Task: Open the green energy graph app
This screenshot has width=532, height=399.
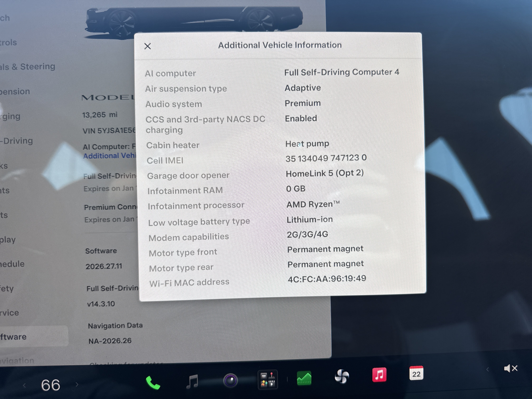Action: click(304, 378)
